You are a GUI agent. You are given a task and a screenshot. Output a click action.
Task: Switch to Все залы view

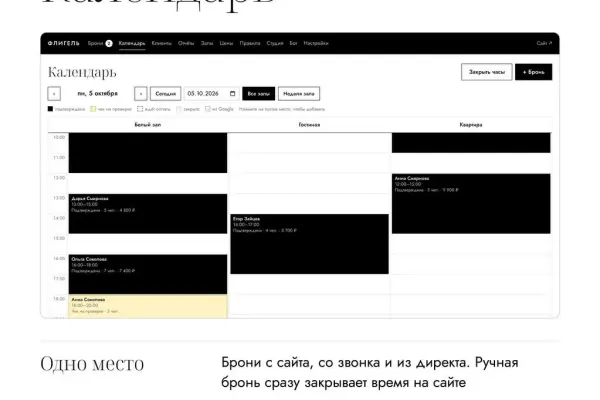tap(259, 94)
